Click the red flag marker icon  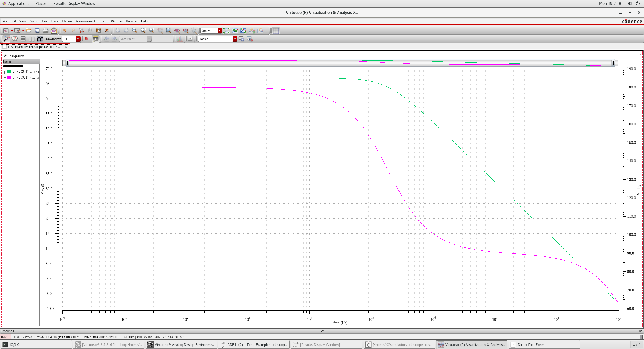point(87,39)
